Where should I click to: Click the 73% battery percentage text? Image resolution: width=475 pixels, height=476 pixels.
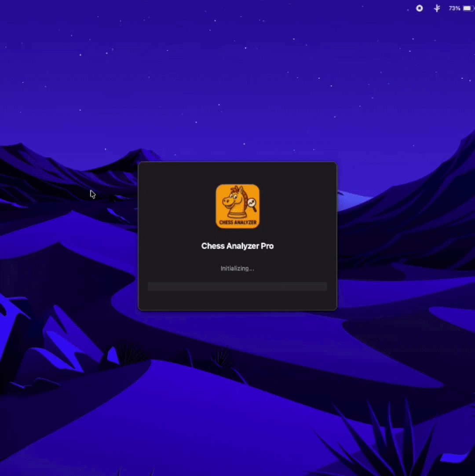[454, 8]
